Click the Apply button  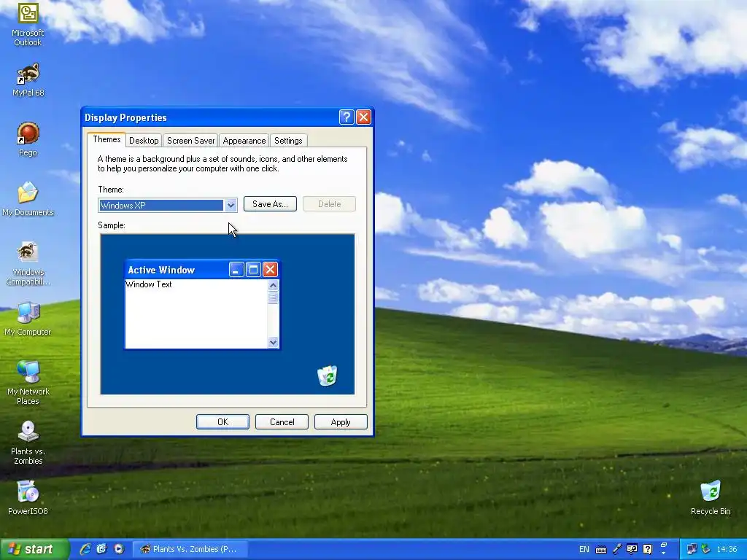point(341,422)
